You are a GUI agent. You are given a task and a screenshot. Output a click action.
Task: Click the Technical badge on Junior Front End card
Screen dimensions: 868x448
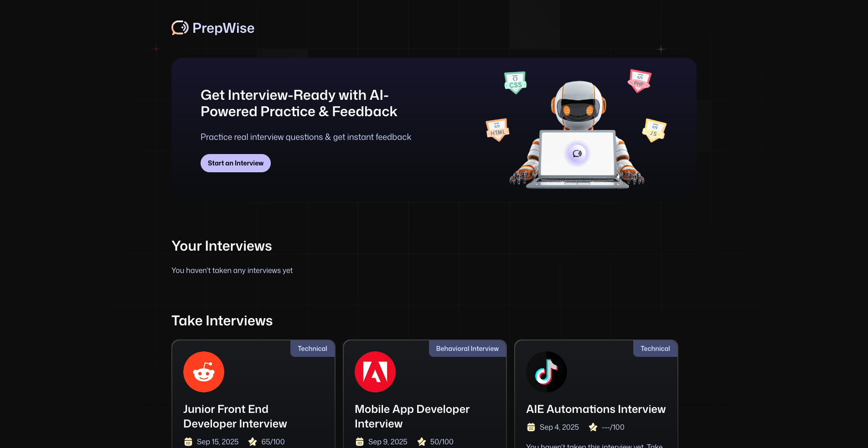click(x=312, y=349)
